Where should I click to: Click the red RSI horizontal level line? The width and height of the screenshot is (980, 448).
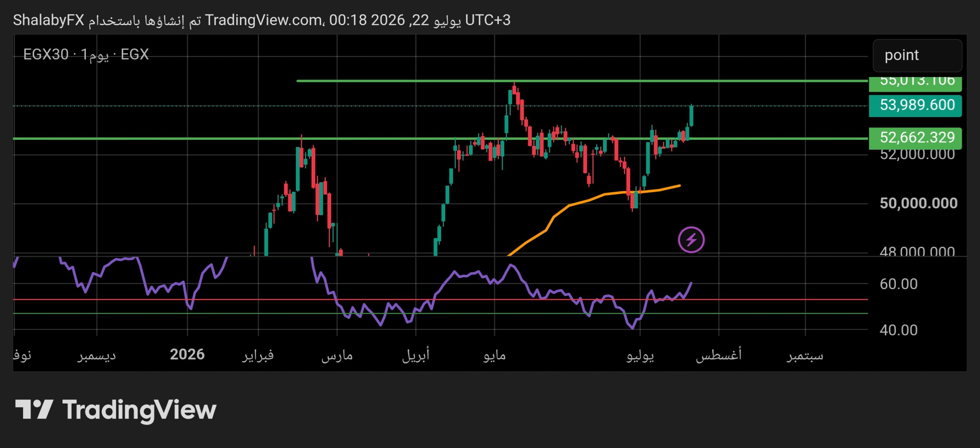click(x=440, y=299)
